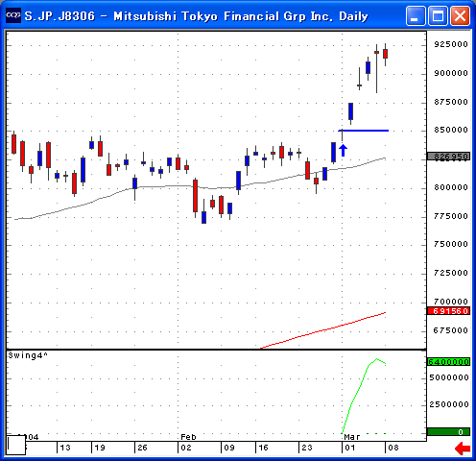Click the green 6400000 indicator value label
This screenshot has height=461, width=476.
tap(448, 362)
